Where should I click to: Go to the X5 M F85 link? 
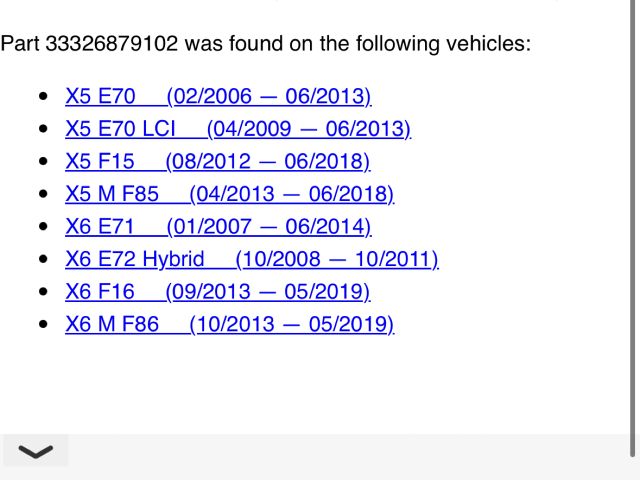111,194
